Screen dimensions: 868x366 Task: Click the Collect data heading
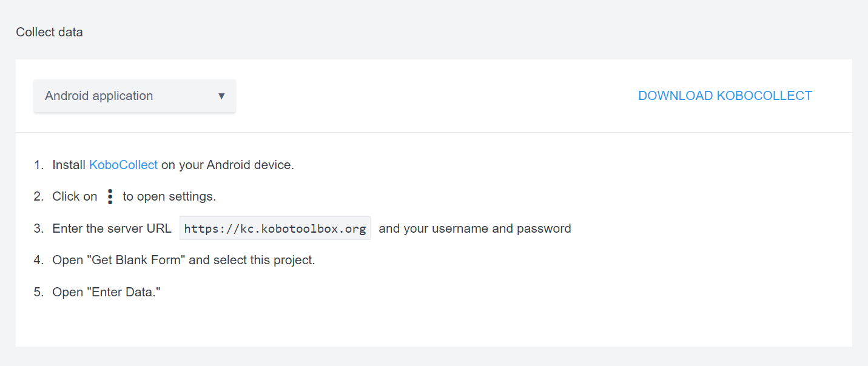pyautogui.click(x=49, y=32)
